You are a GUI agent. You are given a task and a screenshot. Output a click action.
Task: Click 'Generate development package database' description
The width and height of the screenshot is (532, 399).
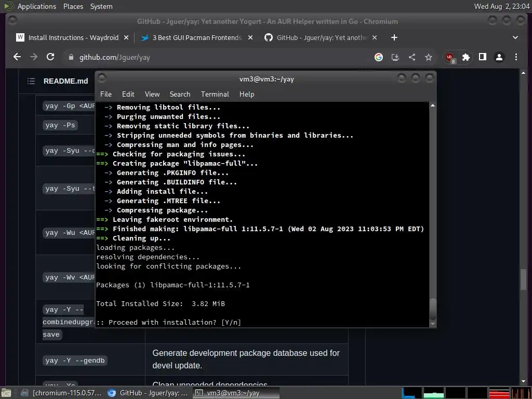click(246, 360)
